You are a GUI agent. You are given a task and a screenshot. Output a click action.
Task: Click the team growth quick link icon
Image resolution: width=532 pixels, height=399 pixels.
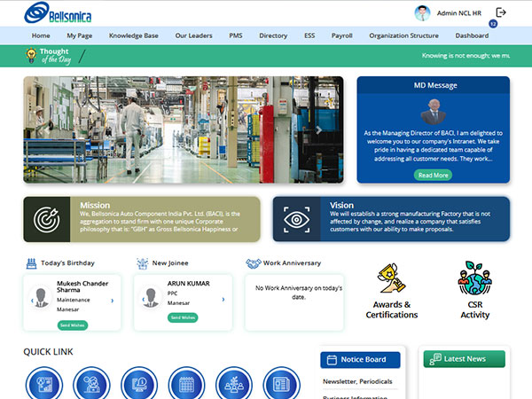tap(234, 384)
